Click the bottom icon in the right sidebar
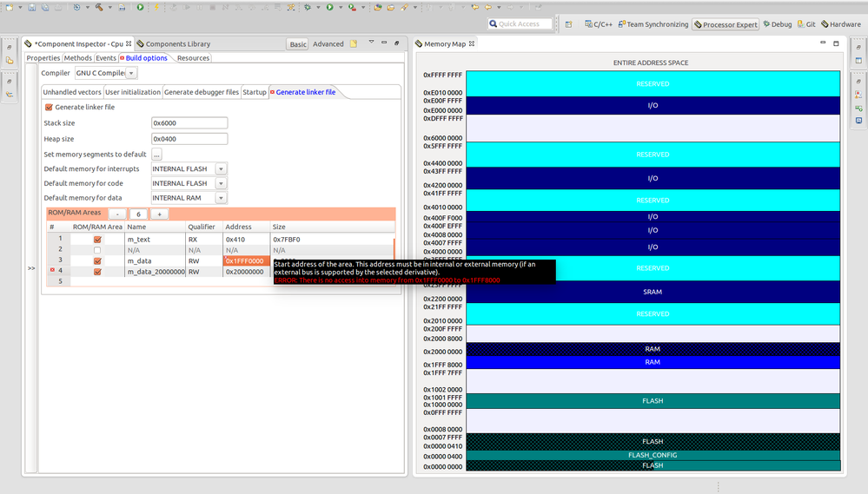Screen dimensions: 868x494 coord(858,120)
